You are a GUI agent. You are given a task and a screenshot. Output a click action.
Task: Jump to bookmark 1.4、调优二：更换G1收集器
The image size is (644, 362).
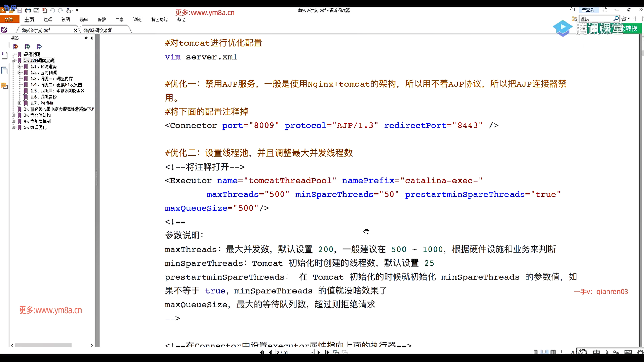tap(56, 85)
